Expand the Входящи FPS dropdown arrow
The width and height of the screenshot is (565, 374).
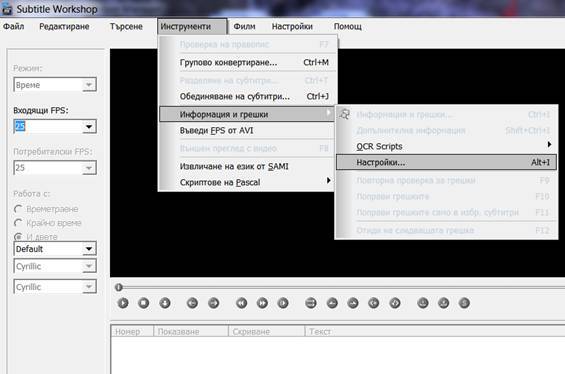[89, 126]
